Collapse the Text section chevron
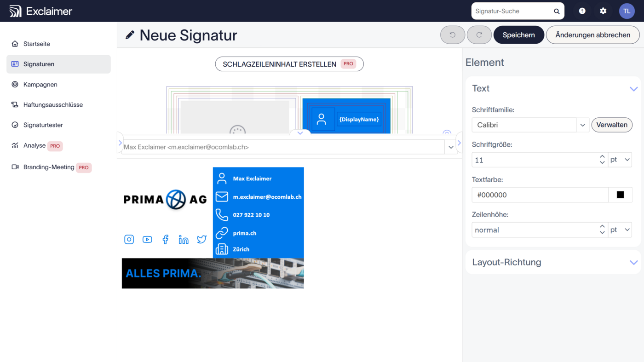 coord(633,89)
